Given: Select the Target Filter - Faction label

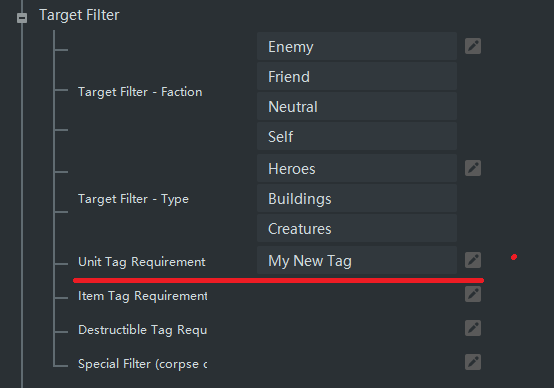Looking at the screenshot, I should click(140, 92).
